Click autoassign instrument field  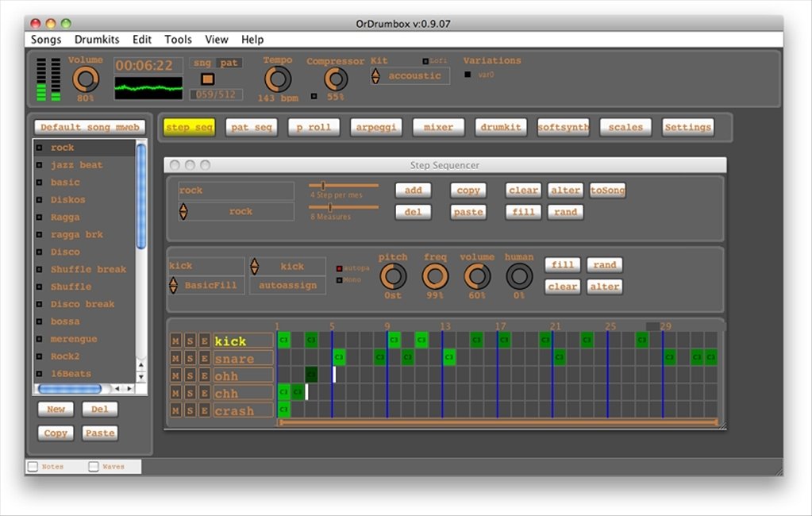288,285
